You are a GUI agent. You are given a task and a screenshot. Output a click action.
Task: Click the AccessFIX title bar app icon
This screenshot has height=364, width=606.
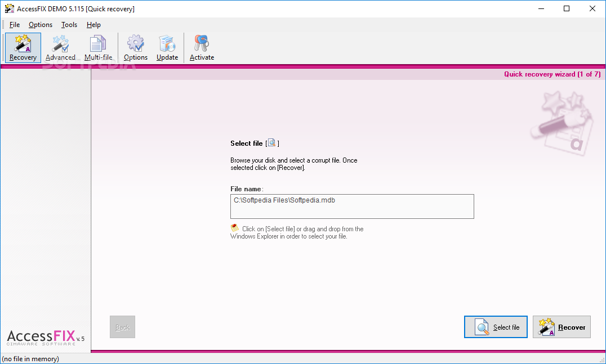(9, 8)
